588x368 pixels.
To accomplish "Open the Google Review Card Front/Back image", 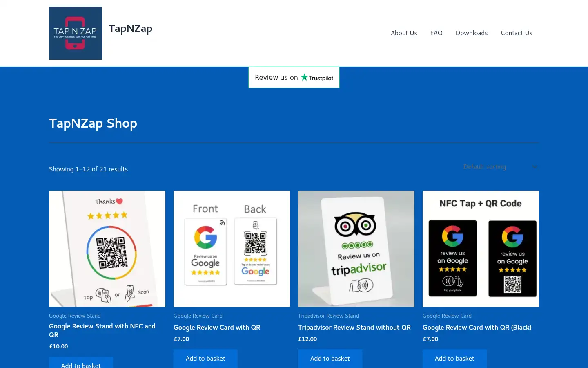I will point(232,249).
